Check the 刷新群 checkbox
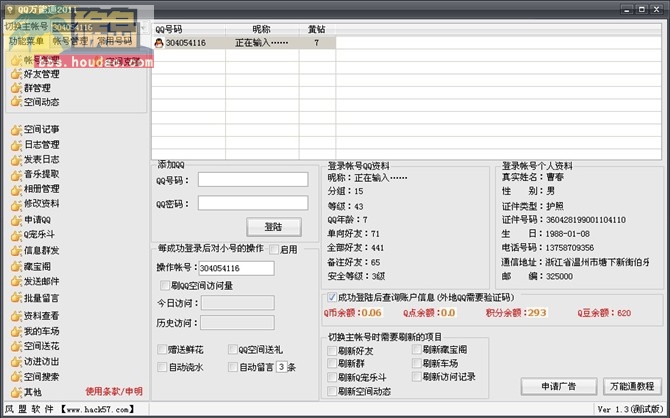Viewport: 670px width, 418px height. (332, 363)
